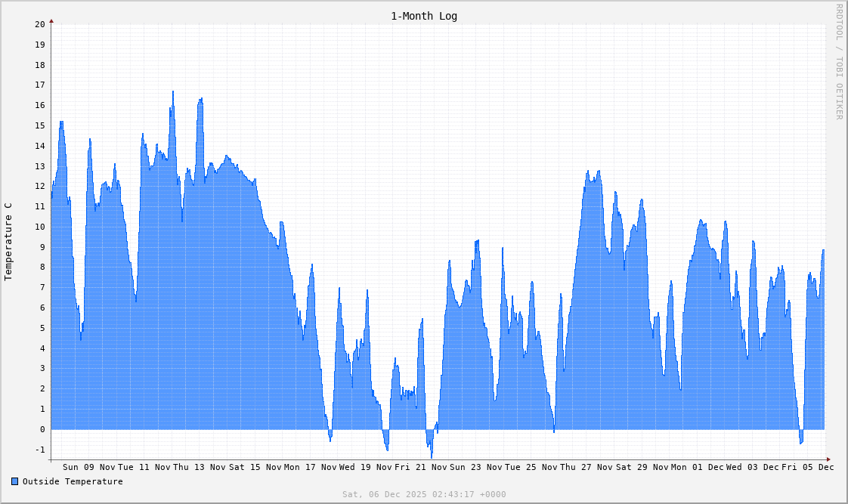Click the Outside Temperature legend label
The height and width of the screenshot is (504, 848).
[x=73, y=481]
